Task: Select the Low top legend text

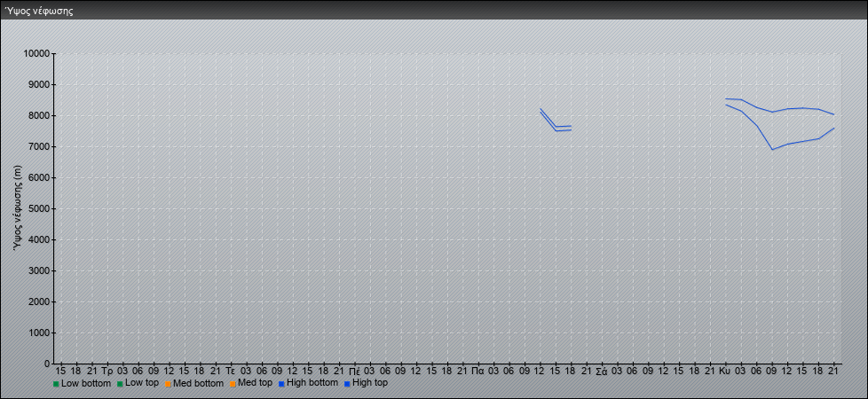Action: 144,383
